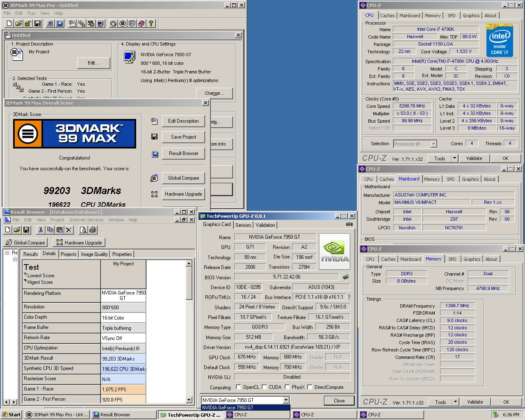The height and width of the screenshot is (420, 525).
Task: Click the Print icon in Result Browser toolbar
Action: tap(92, 230)
